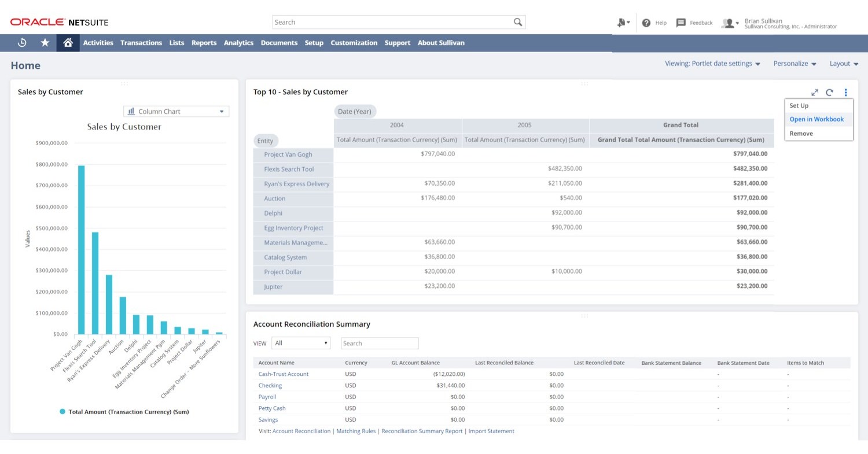Open the Checking account link
868x454 pixels.
270,385
